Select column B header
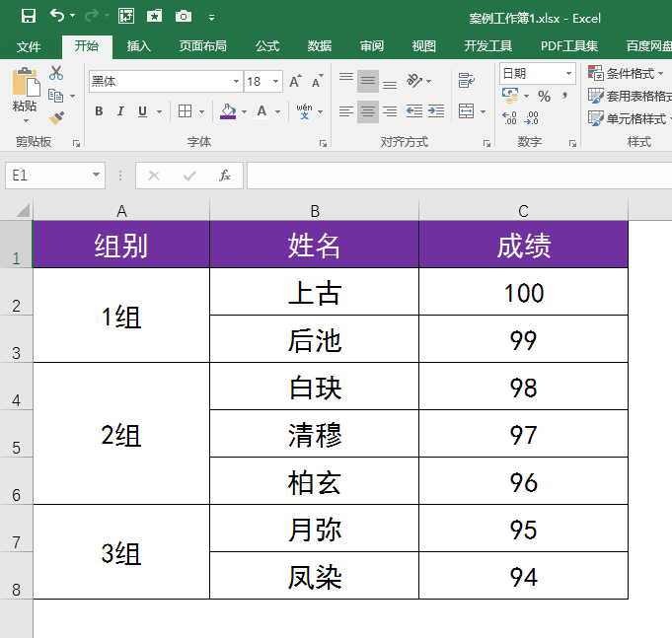The width and height of the screenshot is (672, 638). (314, 211)
